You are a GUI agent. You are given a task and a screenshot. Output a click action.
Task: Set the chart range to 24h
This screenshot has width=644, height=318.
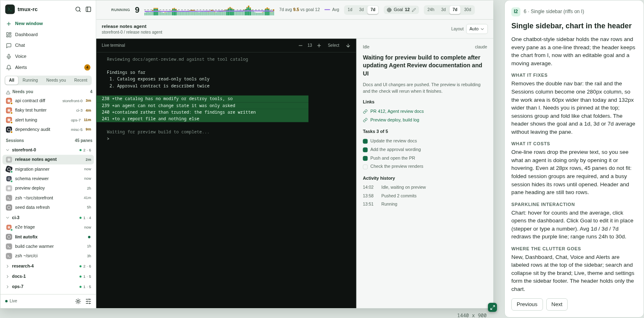coord(431,10)
